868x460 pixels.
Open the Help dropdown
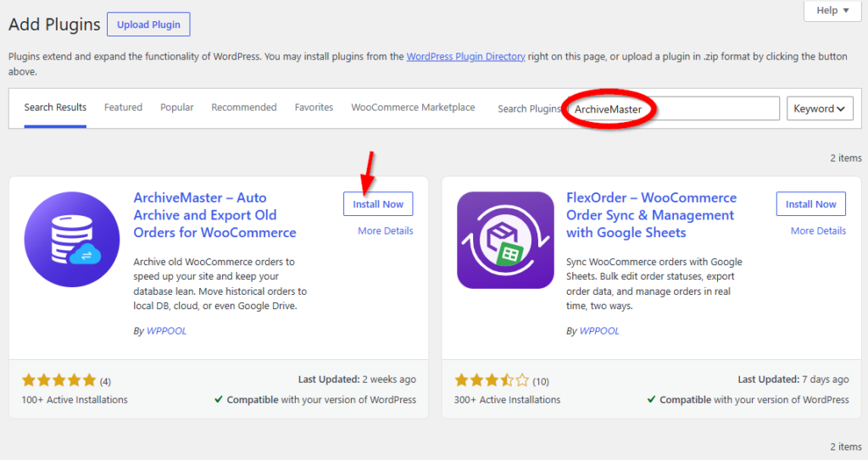[x=832, y=10]
